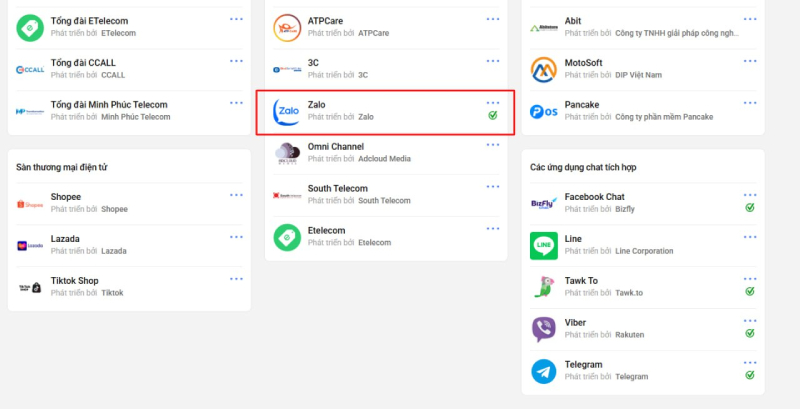
Task: Click the MotoSoft logo icon
Action: pyautogui.click(x=544, y=69)
